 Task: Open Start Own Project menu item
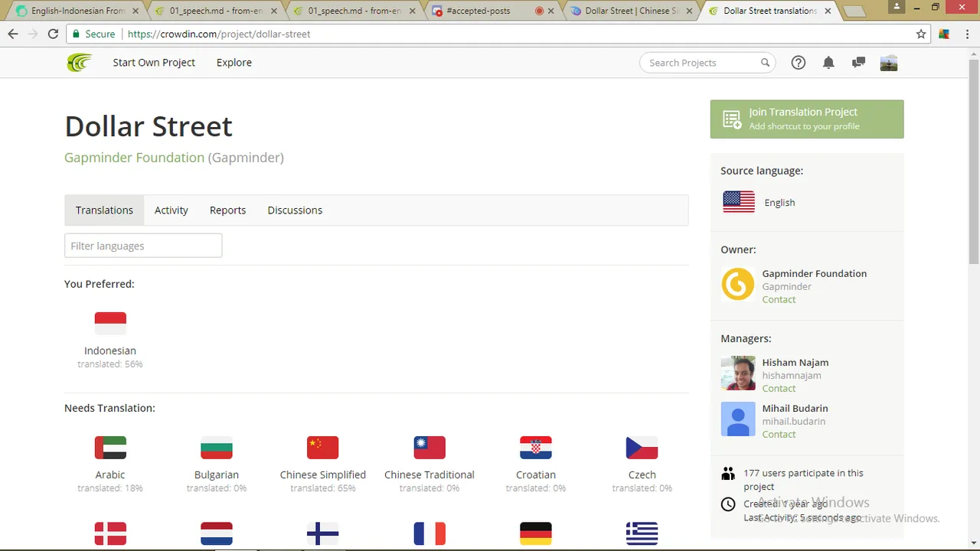[154, 63]
